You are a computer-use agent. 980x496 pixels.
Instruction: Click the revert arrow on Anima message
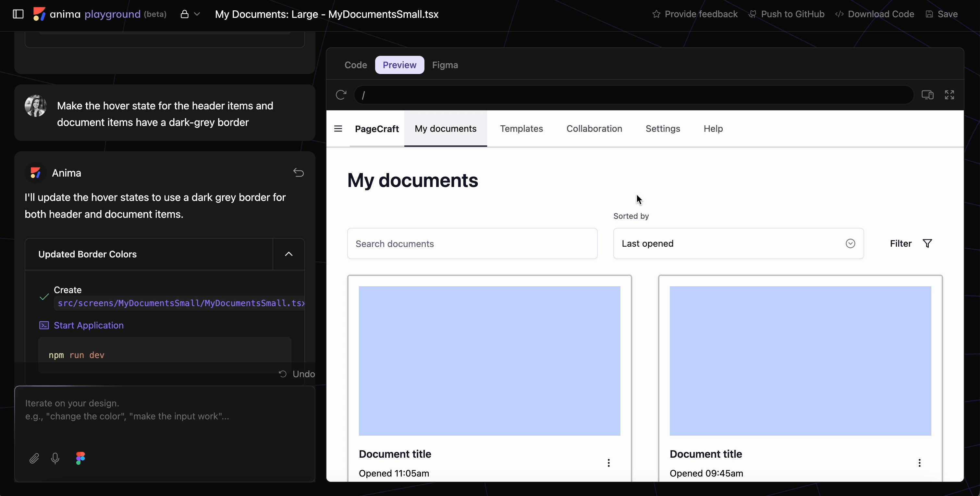298,173
